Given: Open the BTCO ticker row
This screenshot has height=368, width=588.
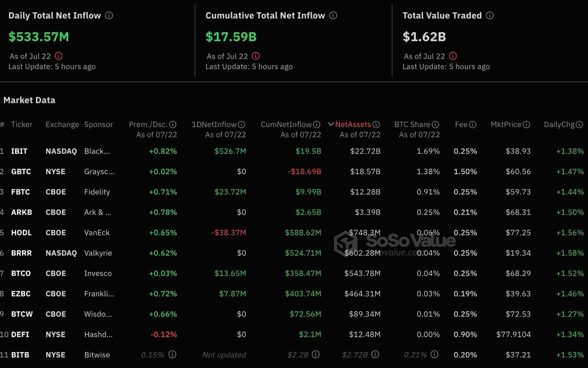Looking at the screenshot, I should coord(21,273).
